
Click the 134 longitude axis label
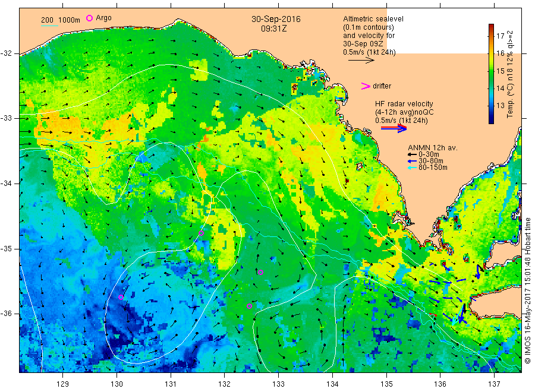[x=332, y=384]
